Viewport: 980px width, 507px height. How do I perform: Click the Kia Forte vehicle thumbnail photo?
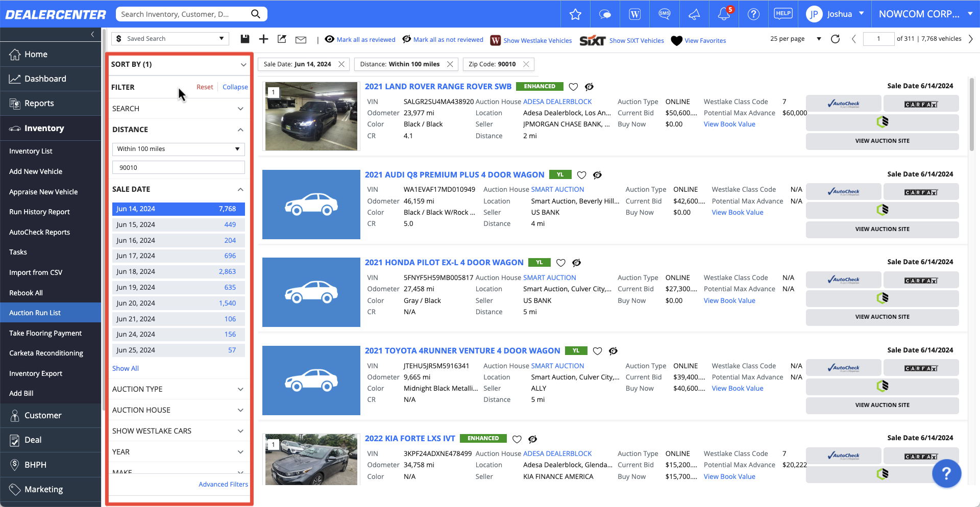(x=311, y=459)
